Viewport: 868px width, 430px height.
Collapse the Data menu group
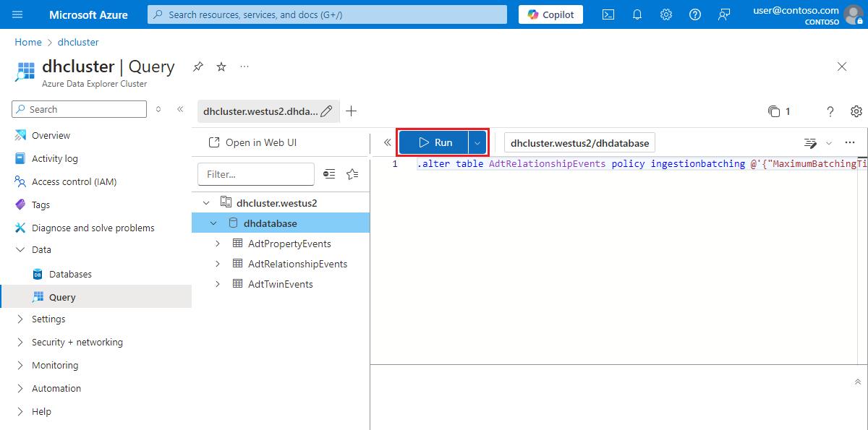pyautogui.click(x=20, y=249)
